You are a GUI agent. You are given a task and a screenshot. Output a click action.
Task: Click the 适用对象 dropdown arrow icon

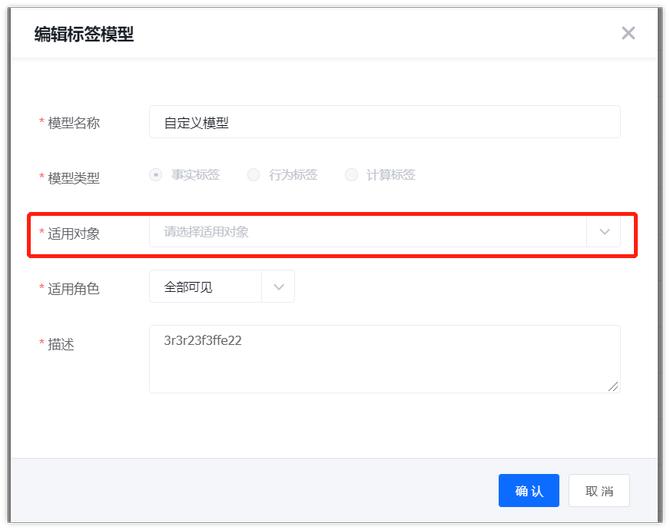tap(604, 232)
